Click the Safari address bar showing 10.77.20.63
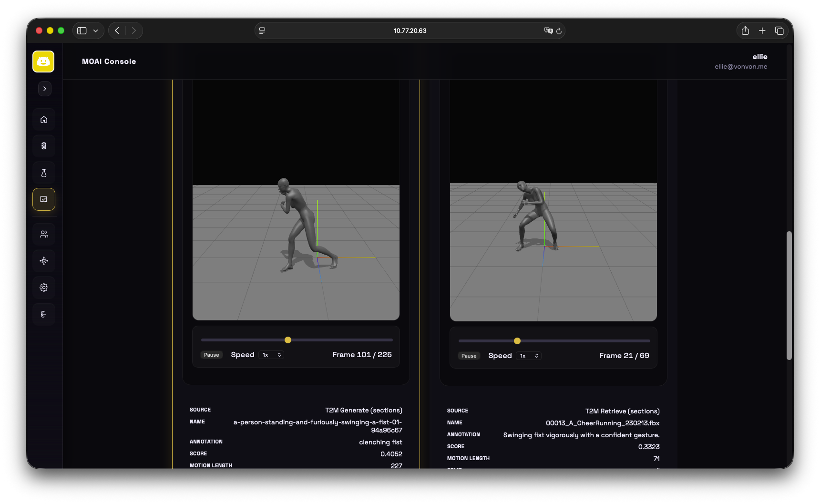The height and width of the screenshot is (504, 820). [x=409, y=30]
